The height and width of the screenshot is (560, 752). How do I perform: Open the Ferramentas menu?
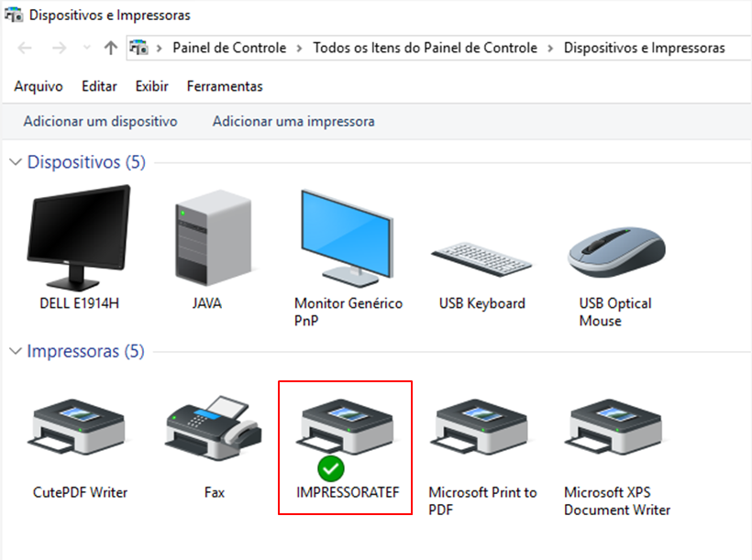click(225, 86)
